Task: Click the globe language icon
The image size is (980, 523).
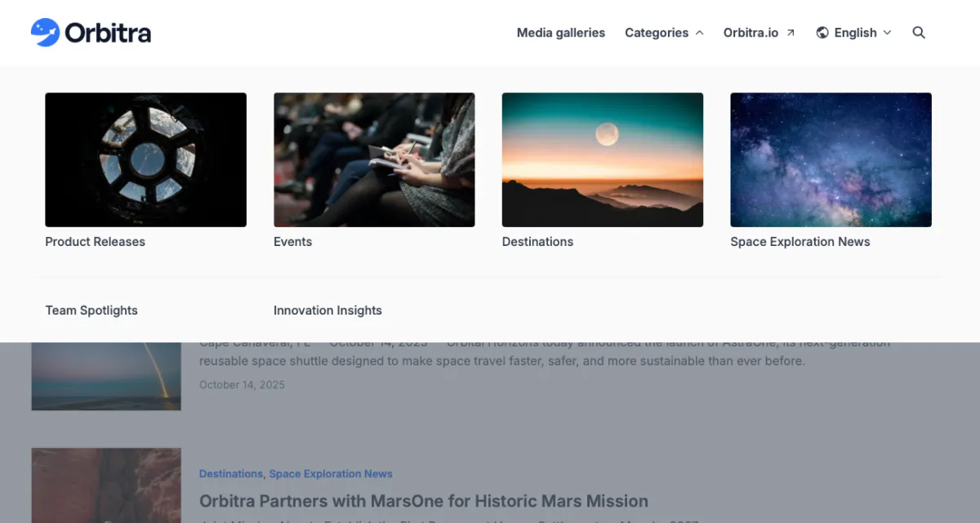Action: pos(822,33)
